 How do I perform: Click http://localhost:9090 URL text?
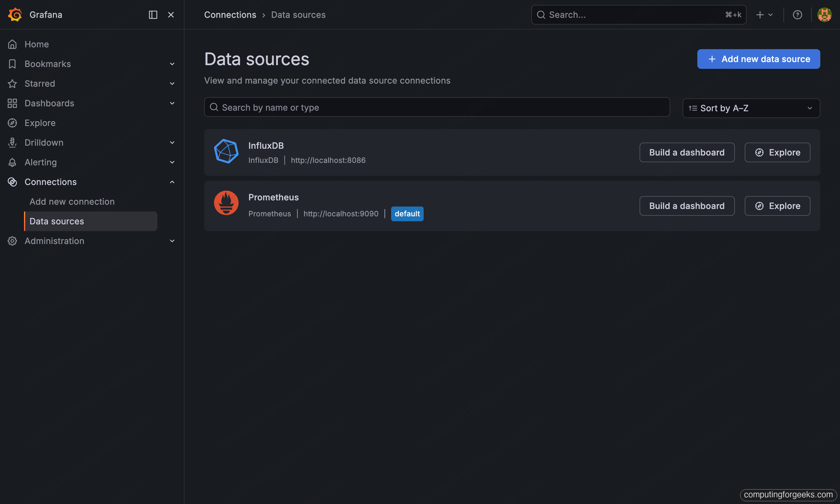[x=341, y=214]
